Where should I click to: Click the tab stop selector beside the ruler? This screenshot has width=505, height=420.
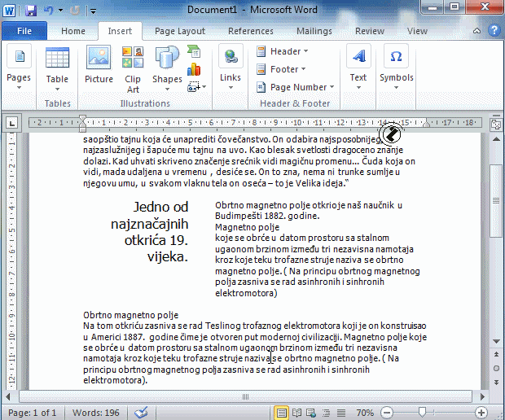tap(12, 124)
